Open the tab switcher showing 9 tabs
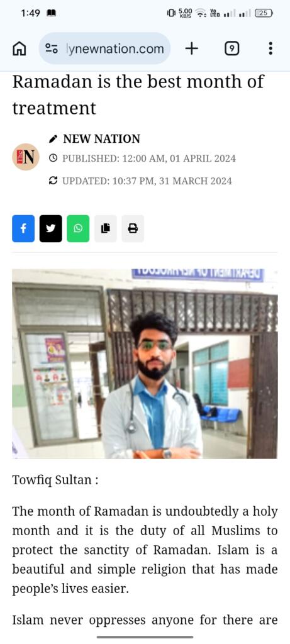290x644 pixels. point(231,49)
